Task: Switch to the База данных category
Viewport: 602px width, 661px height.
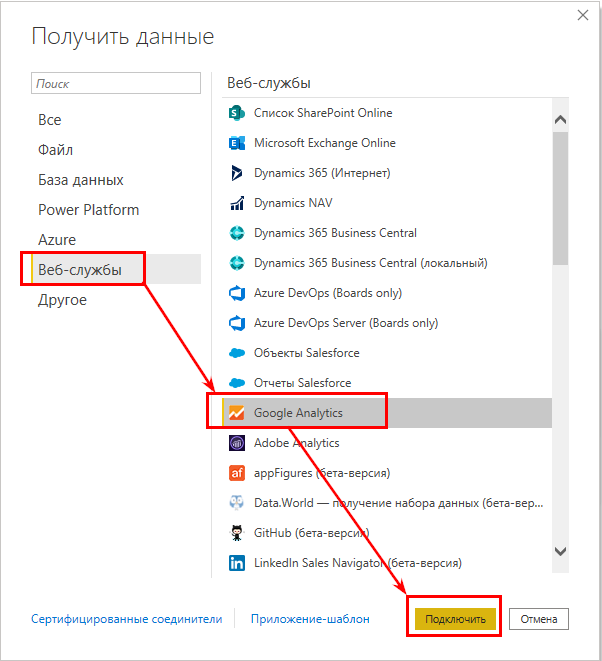Action: pos(81,180)
